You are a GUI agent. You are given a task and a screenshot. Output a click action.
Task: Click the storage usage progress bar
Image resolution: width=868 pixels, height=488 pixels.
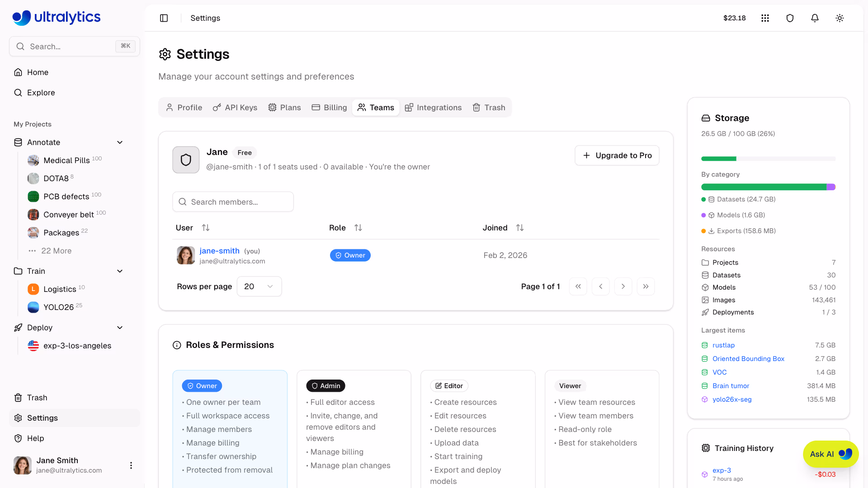pyautogui.click(x=768, y=159)
